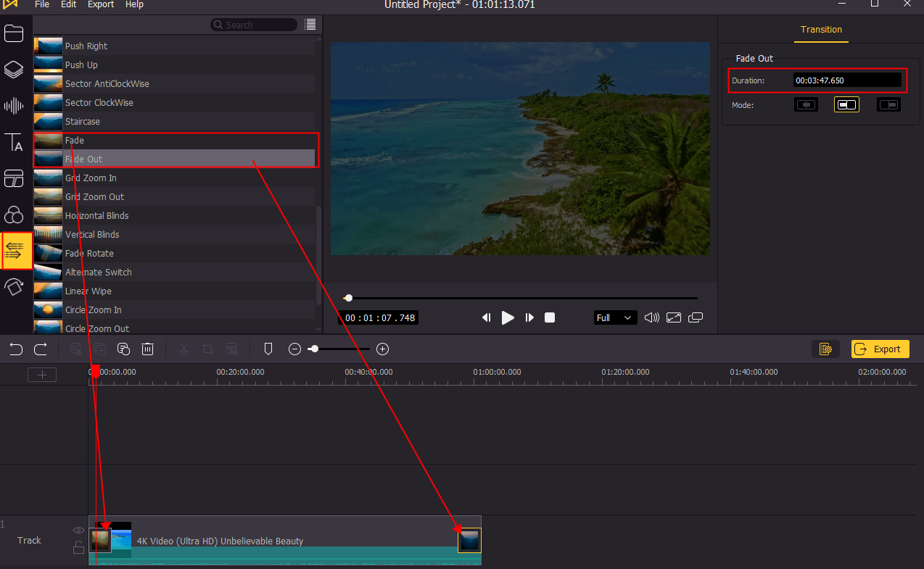Open the Text tool panel
The image size is (924, 569).
click(x=15, y=143)
